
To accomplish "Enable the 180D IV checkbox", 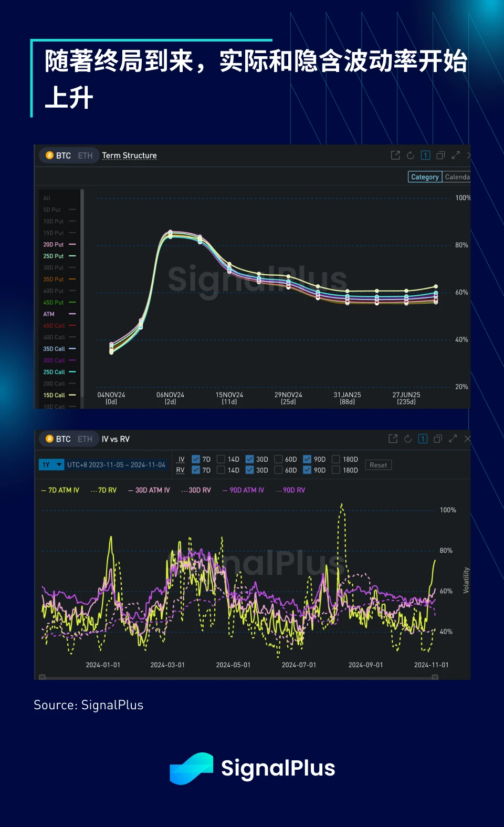I will pyautogui.click(x=336, y=459).
